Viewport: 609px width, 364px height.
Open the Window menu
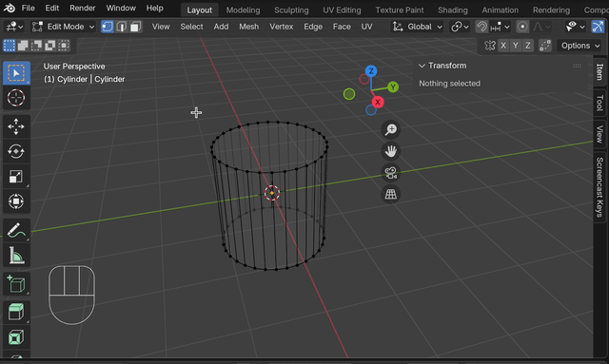tap(121, 8)
